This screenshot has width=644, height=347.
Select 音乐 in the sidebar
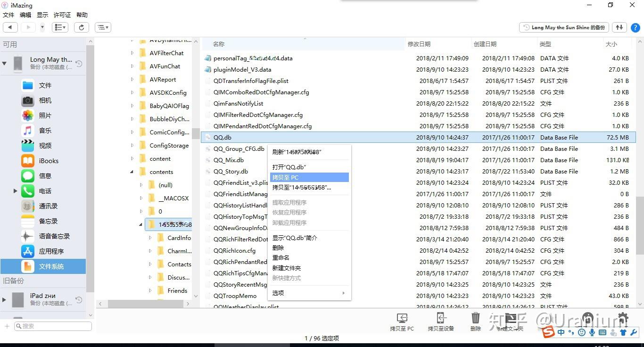45,131
